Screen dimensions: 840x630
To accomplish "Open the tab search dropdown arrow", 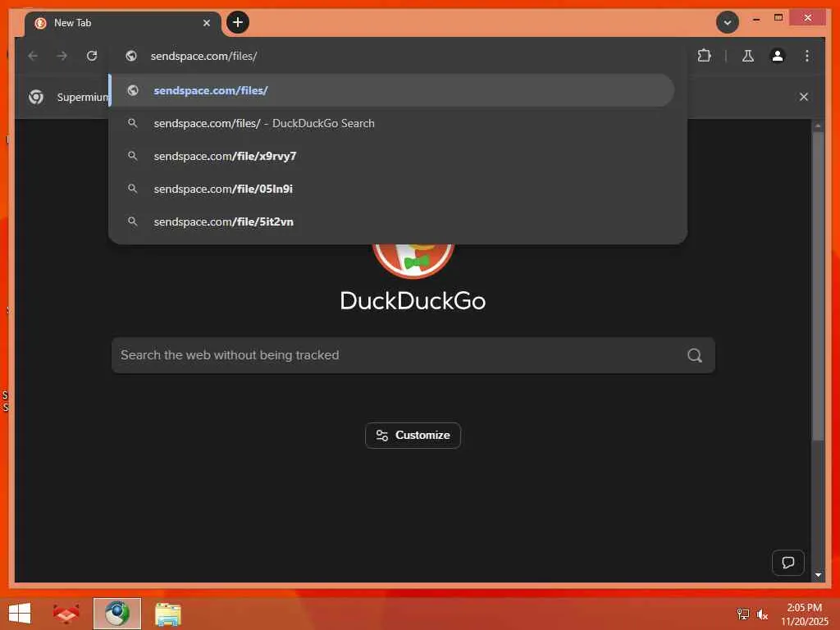I will 727,22.
